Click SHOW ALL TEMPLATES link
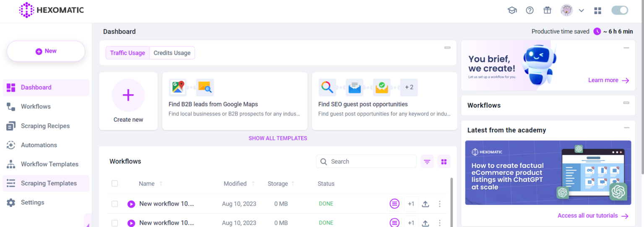The image size is (644, 227). tap(278, 138)
